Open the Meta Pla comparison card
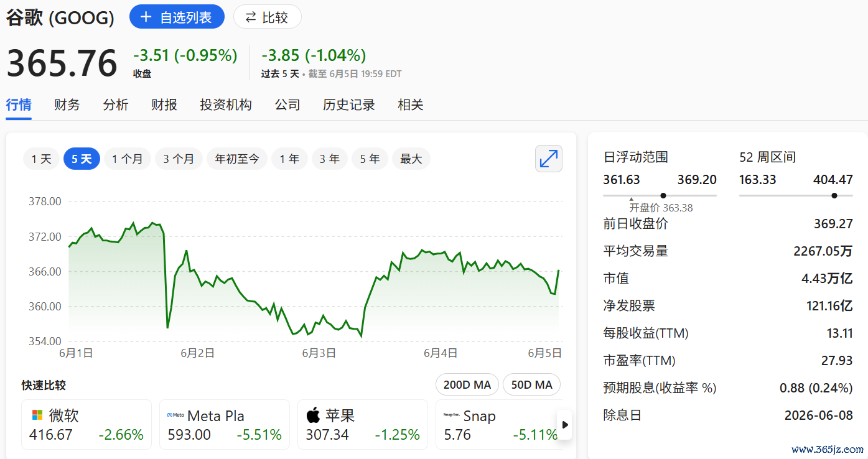Screen dimensions: 868x459 coord(225,424)
